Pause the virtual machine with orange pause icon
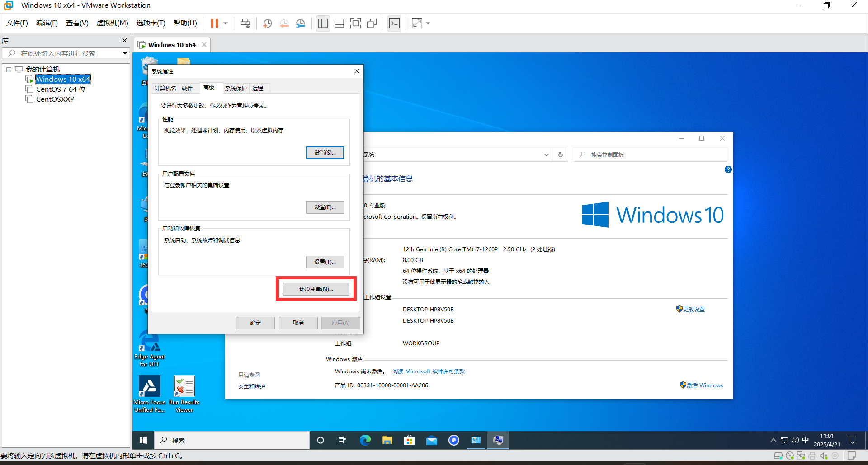868x465 pixels. coord(214,23)
